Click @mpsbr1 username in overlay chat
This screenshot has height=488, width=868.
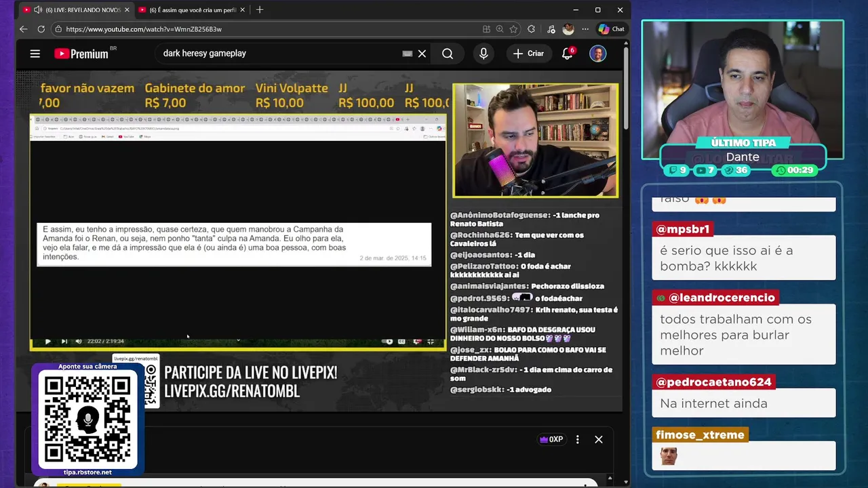coord(682,229)
